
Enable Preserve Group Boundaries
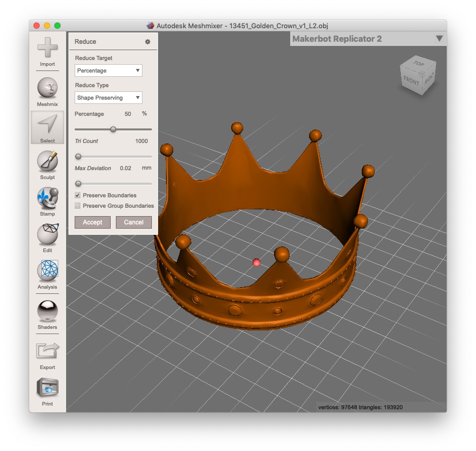(78, 206)
